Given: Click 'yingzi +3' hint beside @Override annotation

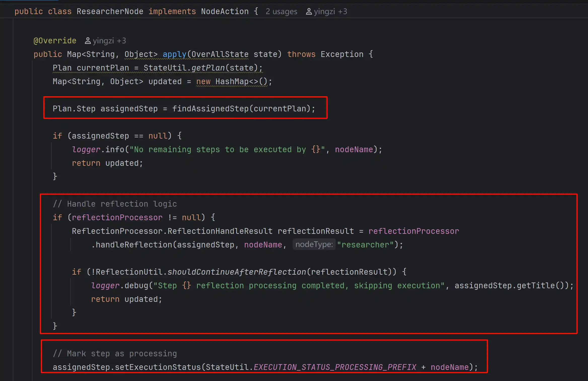Looking at the screenshot, I should tap(109, 41).
